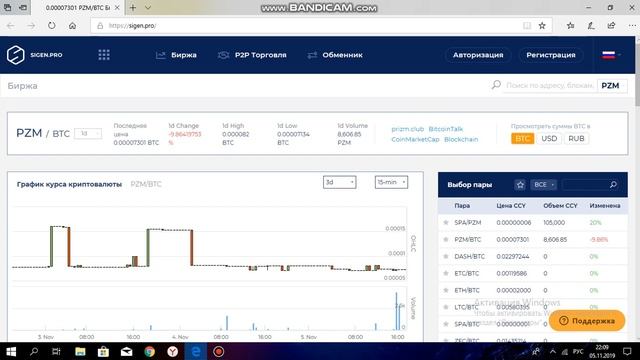Open the Обменник menu
The width and height of the screenshot is (640, 360).
coord(335,55)
